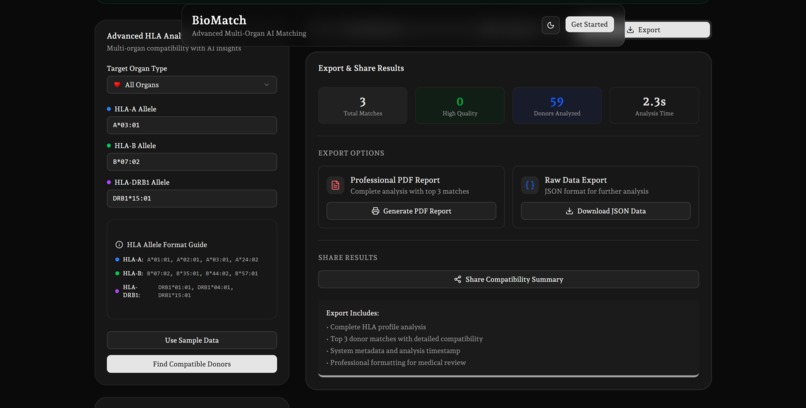The image size is (806, 408).
Task: Click the download icon on the Export button
Action: pos(630,30)
